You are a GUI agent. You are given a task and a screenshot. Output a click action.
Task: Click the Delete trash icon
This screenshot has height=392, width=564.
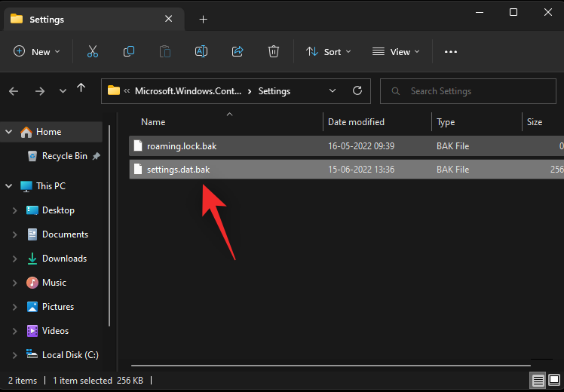(x=274, y=51)
